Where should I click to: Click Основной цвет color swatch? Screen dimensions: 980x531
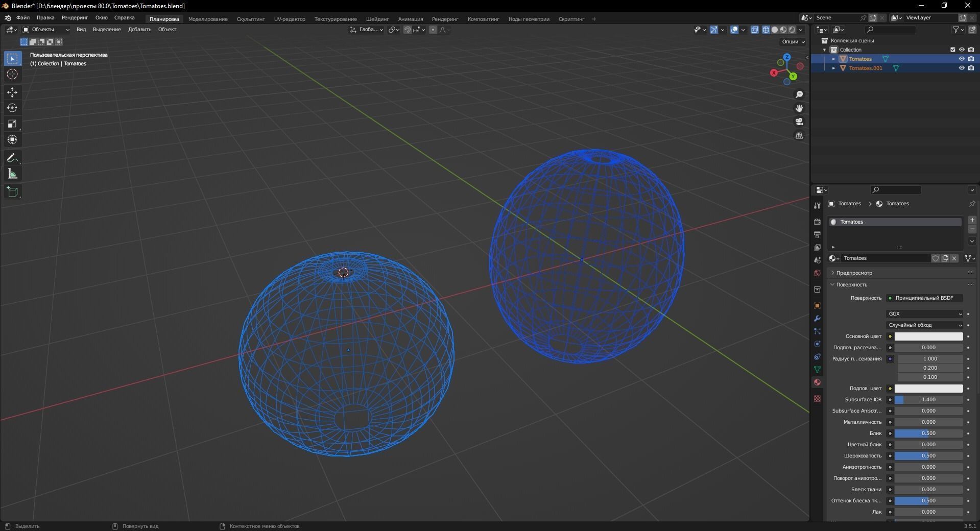pyautogui.click(x=928, y=336)
